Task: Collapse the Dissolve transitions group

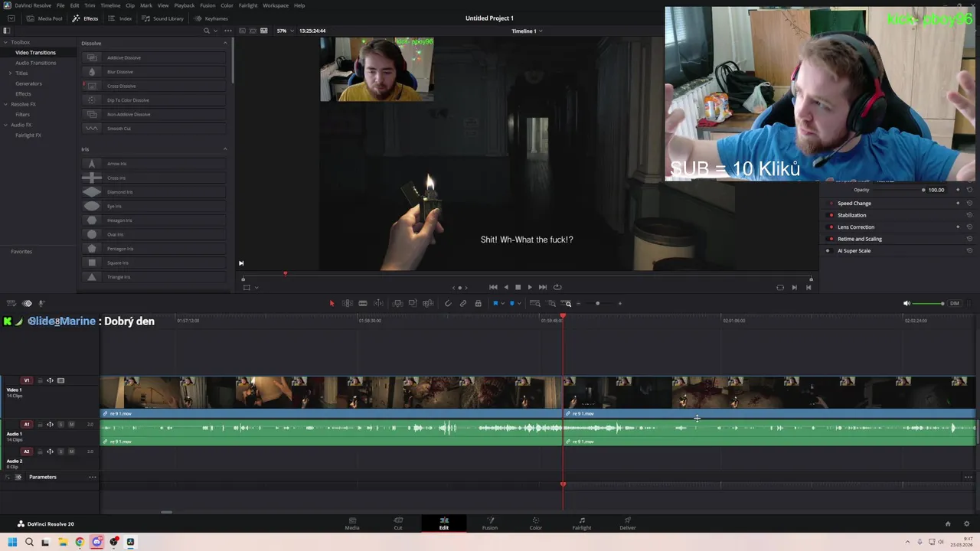Action: (x=225, y=43)
